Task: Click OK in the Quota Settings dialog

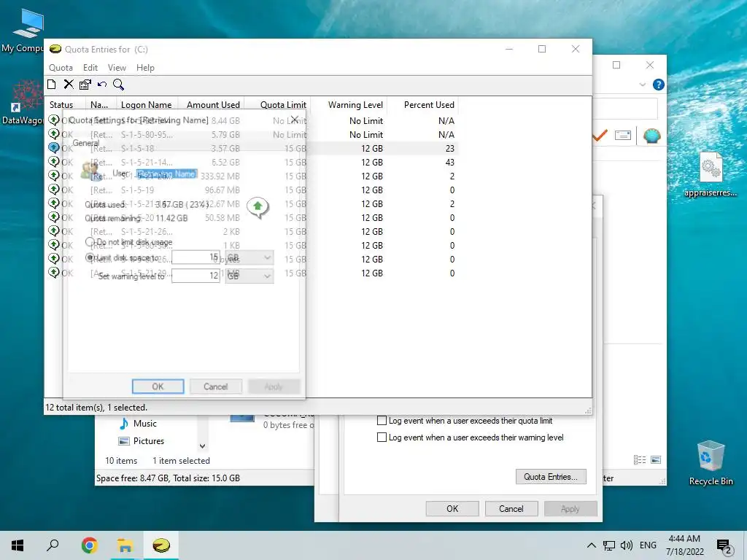Action: pyautogui.click(x=158, y=386)
